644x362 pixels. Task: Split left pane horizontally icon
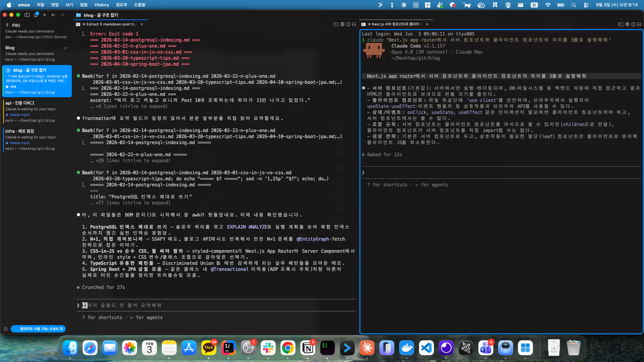coord(354,24)
